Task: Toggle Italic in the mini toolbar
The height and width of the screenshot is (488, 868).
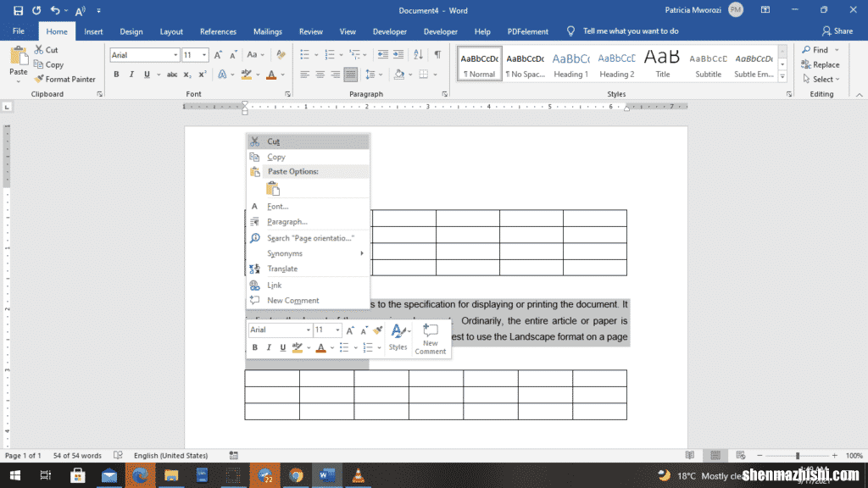Action: tap(269, 347)
